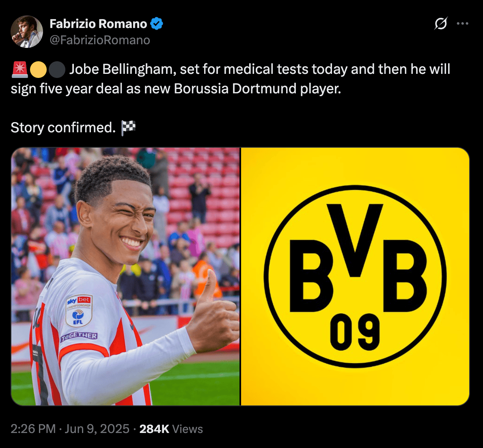Click the 'Borussia Dortmund player' tweet text
Screen dimensions: 483x448
(x=257, y=89)
